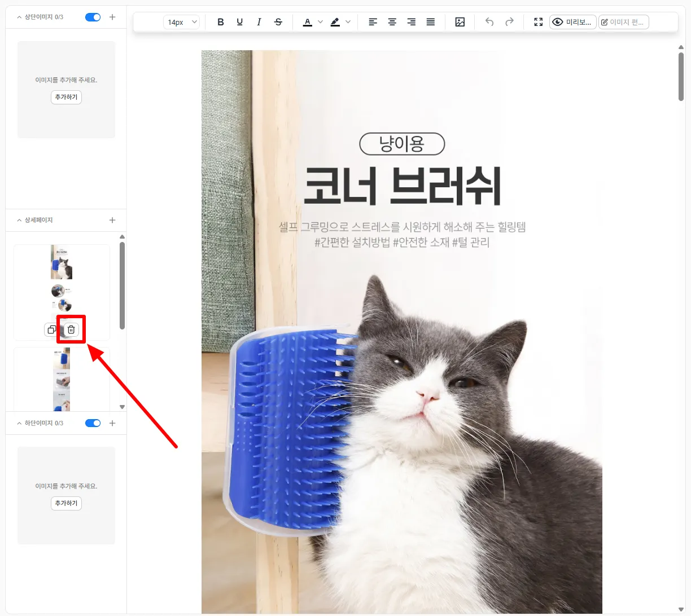
Task: Toggle the 상단이미지 switch
Action: (x=93, y=17)
